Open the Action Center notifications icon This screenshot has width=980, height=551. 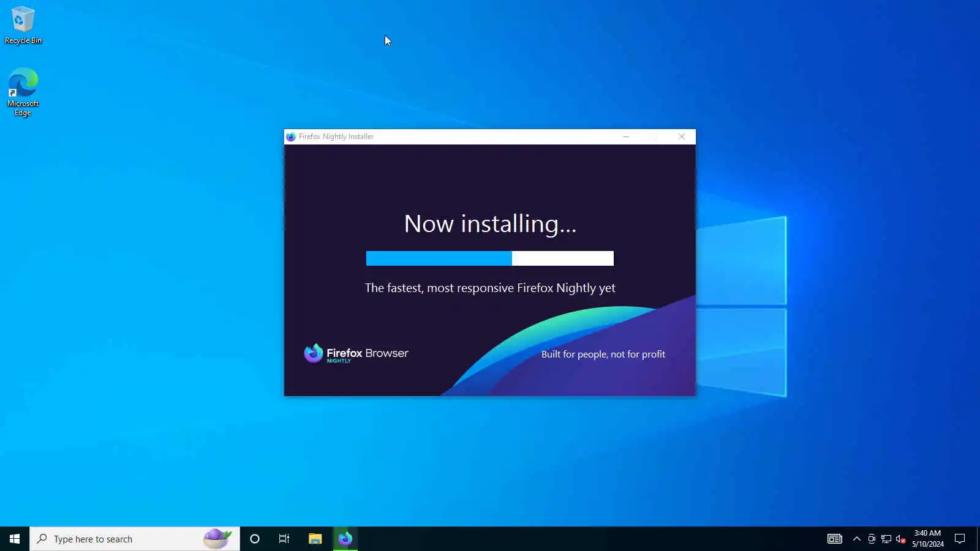coord(960,539)
